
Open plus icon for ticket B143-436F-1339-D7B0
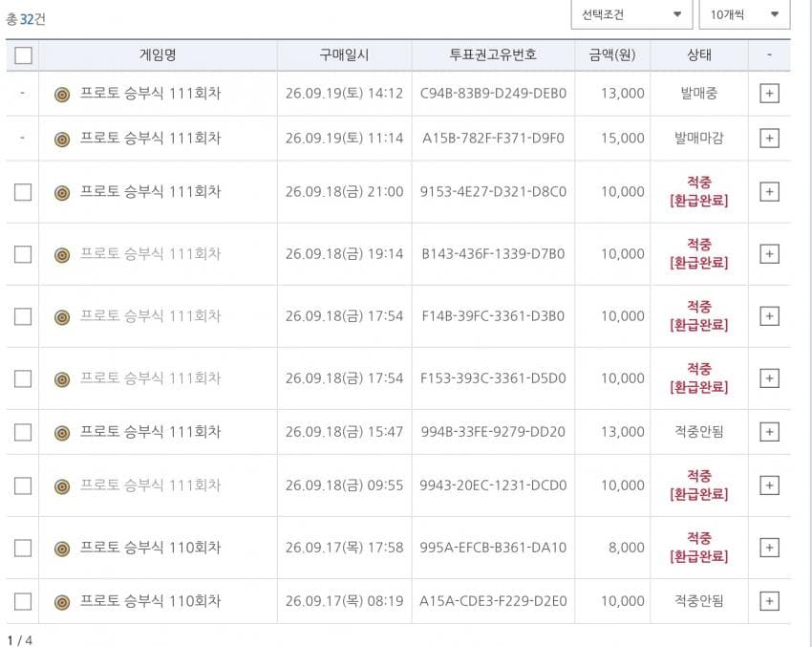769,254
